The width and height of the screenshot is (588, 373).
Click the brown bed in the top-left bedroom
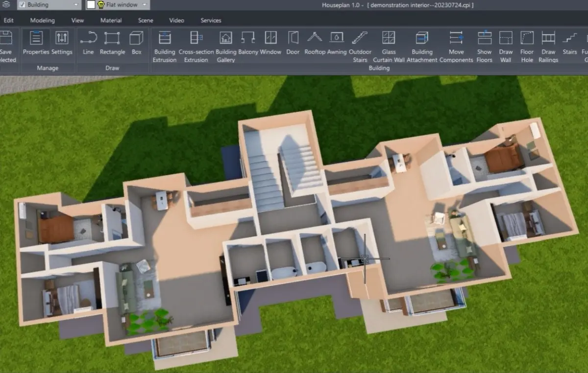click(x=55, y=229)
